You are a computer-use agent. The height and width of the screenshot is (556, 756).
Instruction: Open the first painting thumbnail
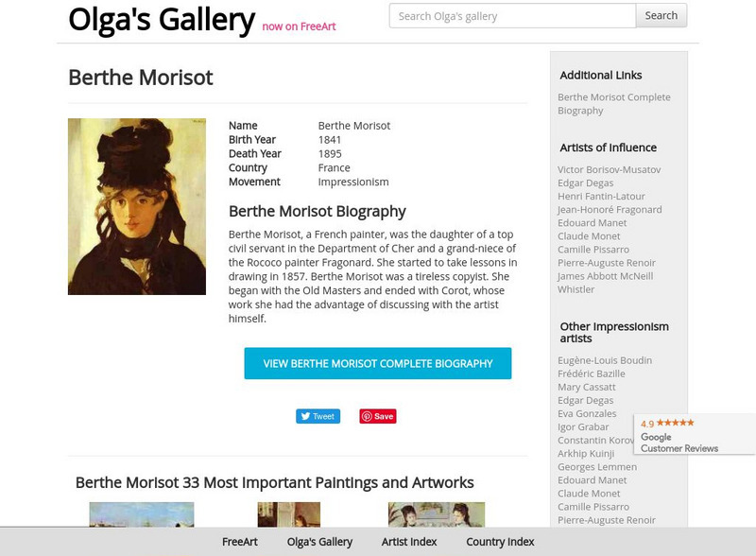coord(142,515)
